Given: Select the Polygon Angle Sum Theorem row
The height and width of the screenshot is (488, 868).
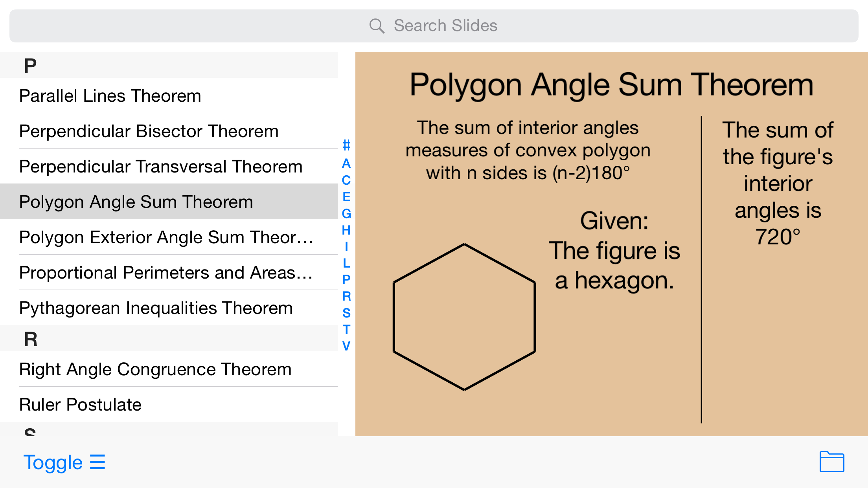Looking at the screenshot, I should point(136,202).
